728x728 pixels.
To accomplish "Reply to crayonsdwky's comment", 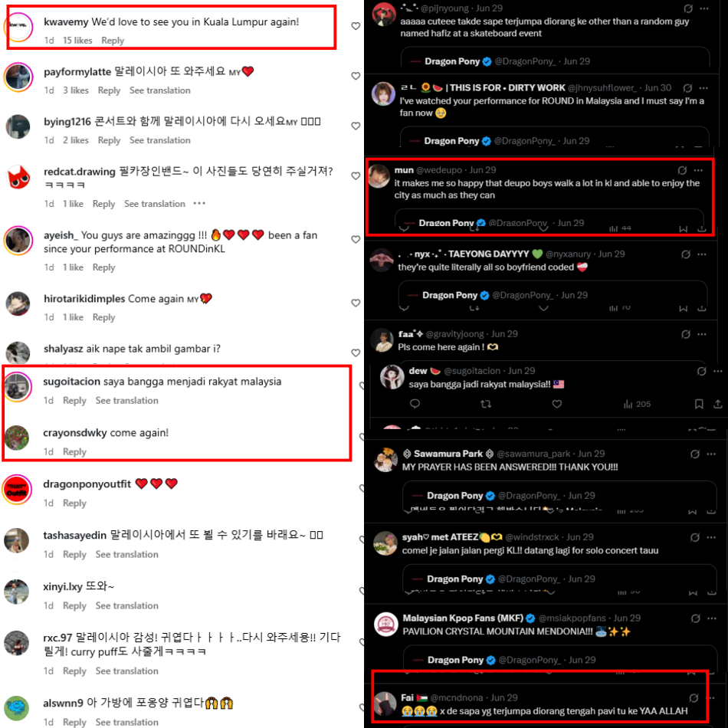I will tap(74, 452).
